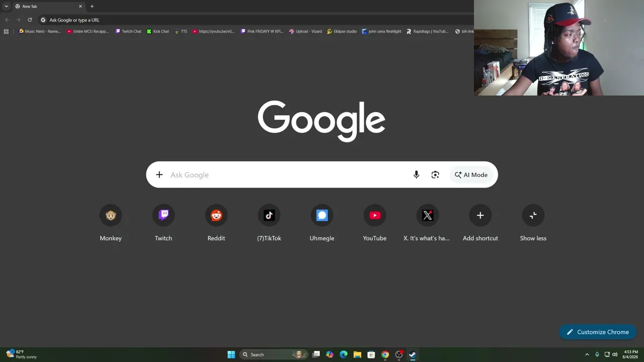This screenshot has height=362, width=644.
Task: Open the Twitch shortcut tile
Action: (x=164, y=223)
